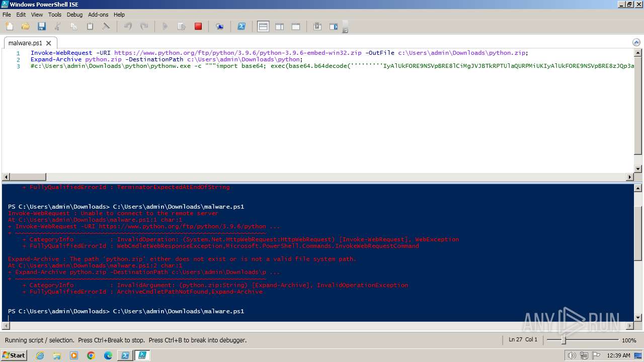Undo last edit toolbar icon
This screenshot has width=644, height=362.
128,26
